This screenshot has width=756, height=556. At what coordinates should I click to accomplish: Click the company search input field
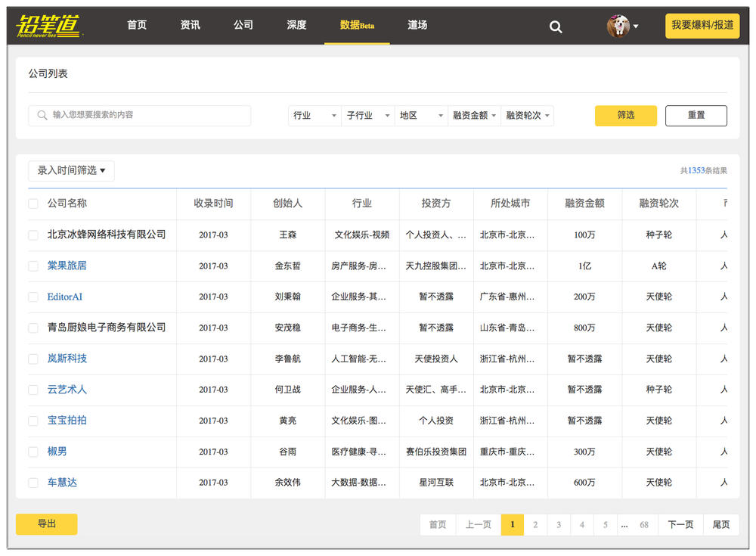click(x=140, y=116)
